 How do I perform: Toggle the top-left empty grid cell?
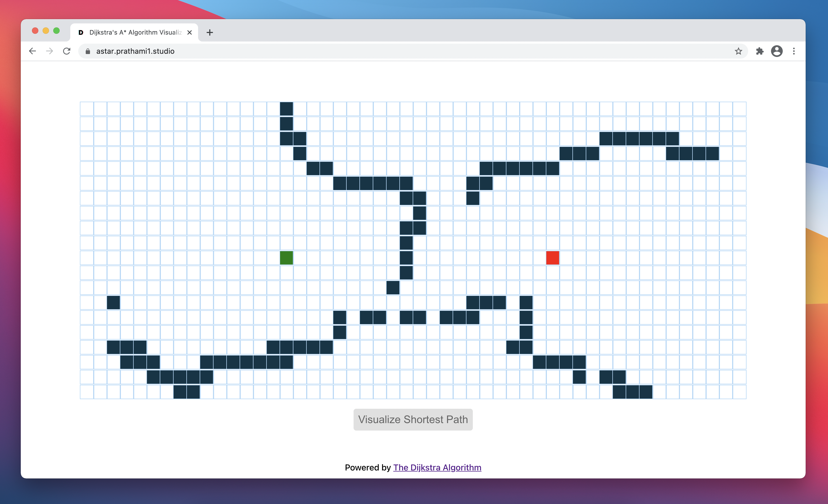tap(87, 109)
